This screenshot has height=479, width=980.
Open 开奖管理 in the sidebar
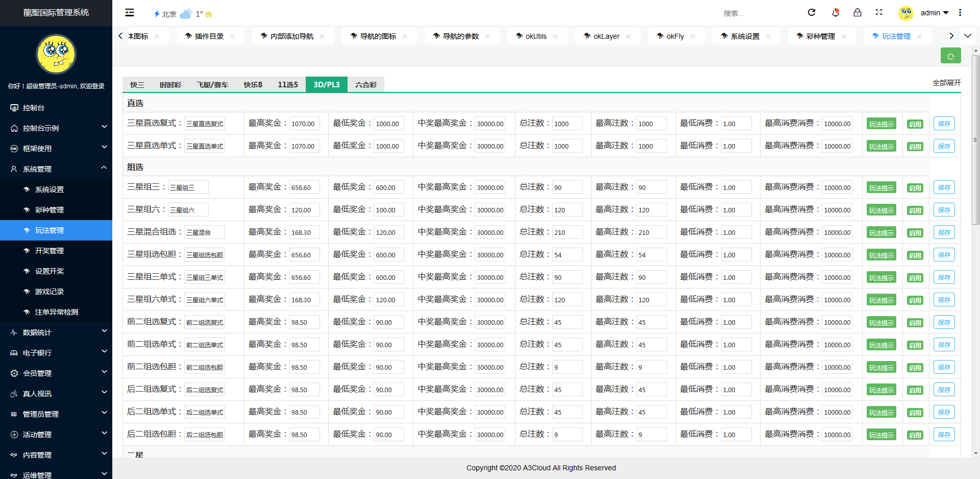pos(56,251)
